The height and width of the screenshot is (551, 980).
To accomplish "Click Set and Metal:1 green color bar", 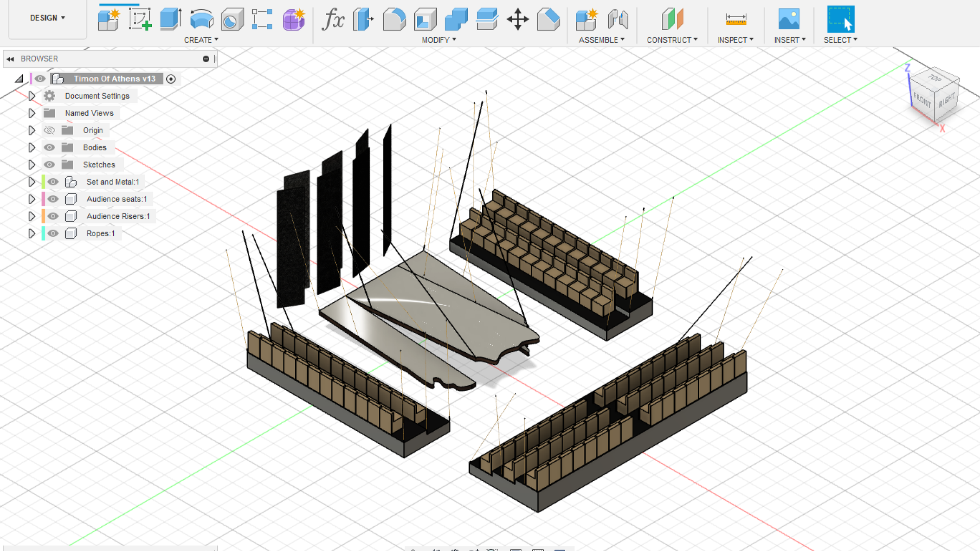I will [x=43, y=182].
